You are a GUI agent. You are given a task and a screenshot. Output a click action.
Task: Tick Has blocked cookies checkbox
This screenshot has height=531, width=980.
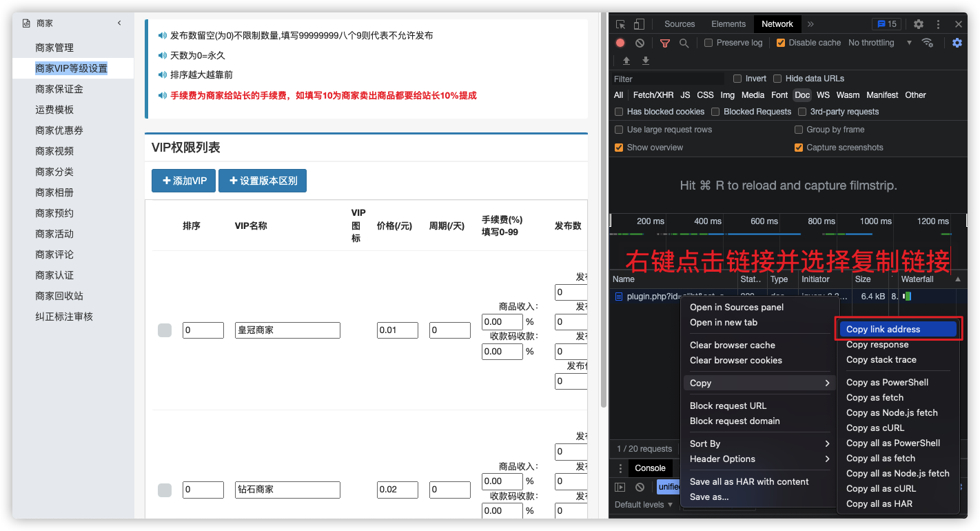point(619,112)
